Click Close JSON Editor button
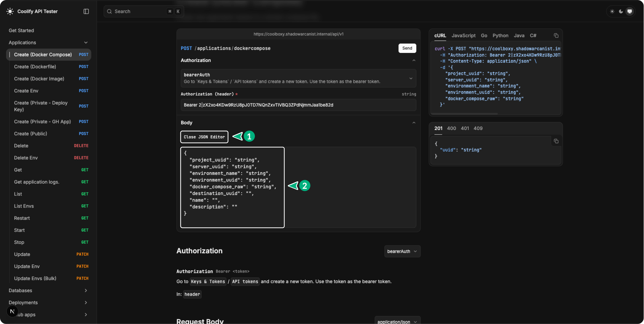Screen dimensions: 644x324 (204, 137)
